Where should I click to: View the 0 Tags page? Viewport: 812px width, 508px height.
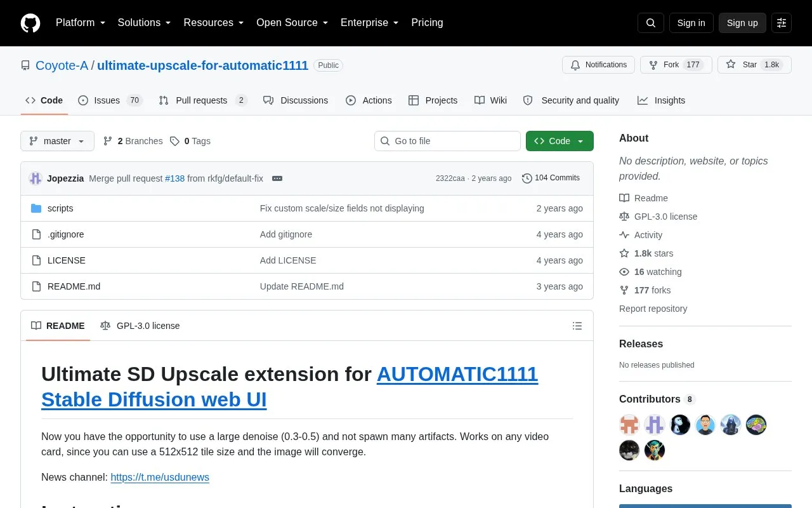pyautogui.click(x=190, y=141)
